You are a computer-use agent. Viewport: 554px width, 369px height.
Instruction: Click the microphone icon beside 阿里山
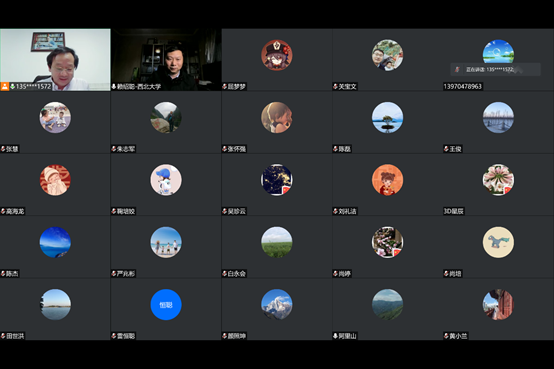coord(335,336)
